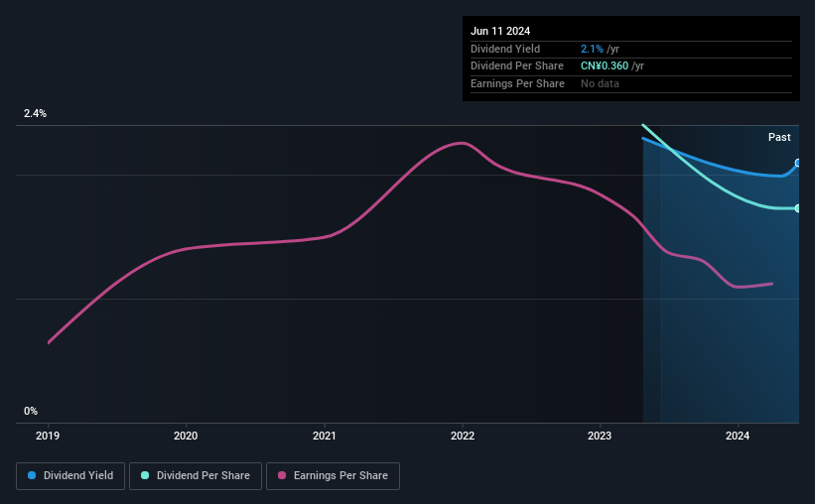Toggle the Dividend Yield legend button
815x504 pixels.
click(x=70, y=476)
